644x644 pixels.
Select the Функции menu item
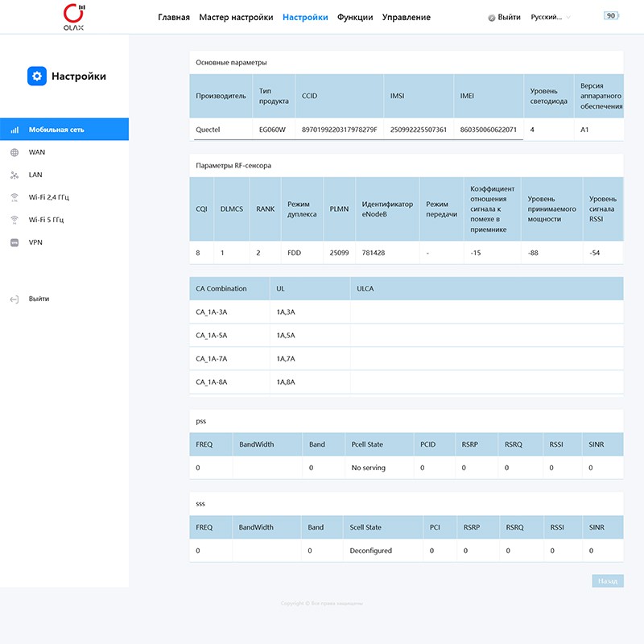click(x=355, y=17)
